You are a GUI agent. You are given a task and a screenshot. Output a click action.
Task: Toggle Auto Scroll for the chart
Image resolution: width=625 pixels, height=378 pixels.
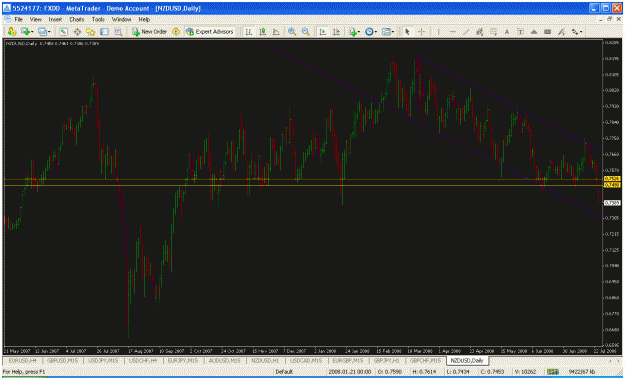(322, 32)
